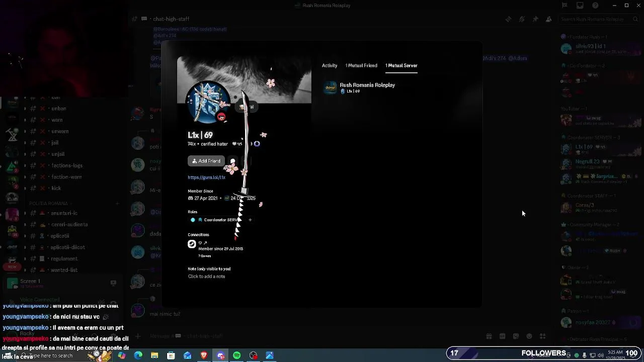Click L1x profile avatar image

(x=208, y=102)
